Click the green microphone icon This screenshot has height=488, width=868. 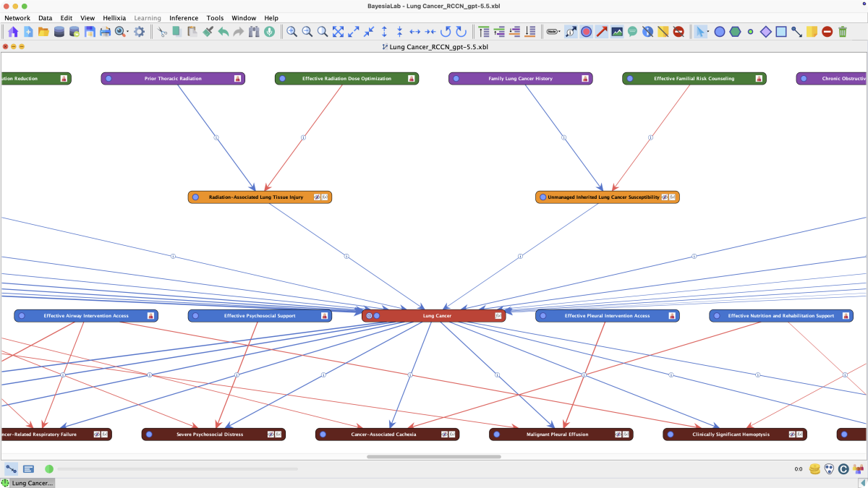[x=269, y=32]
